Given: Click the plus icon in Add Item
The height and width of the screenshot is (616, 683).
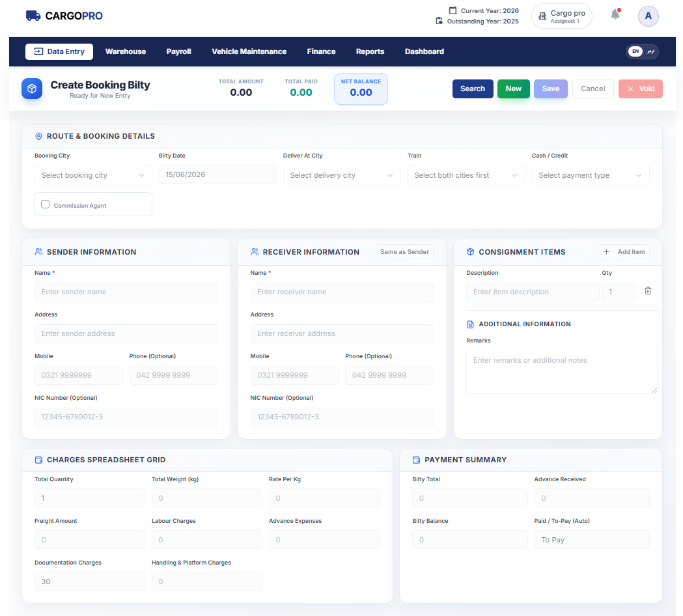Looking at the screenshot, I should click(x=606, y=252).
